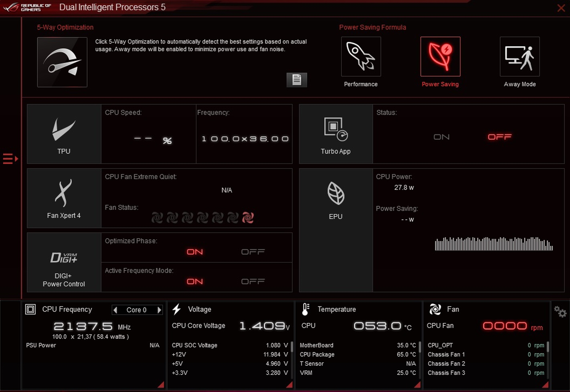The image size is (570, 392).
Task: Open the Turbo App panel
Action: point(336,134)
